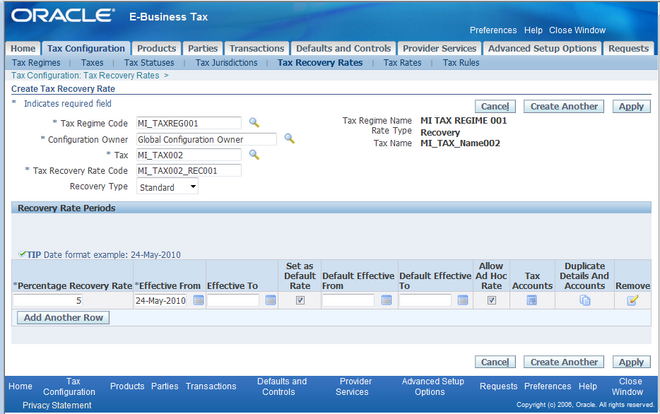Click Transactions link in the footer
Image resolution: width=660 pixels, height=414 pixels.
211,386
